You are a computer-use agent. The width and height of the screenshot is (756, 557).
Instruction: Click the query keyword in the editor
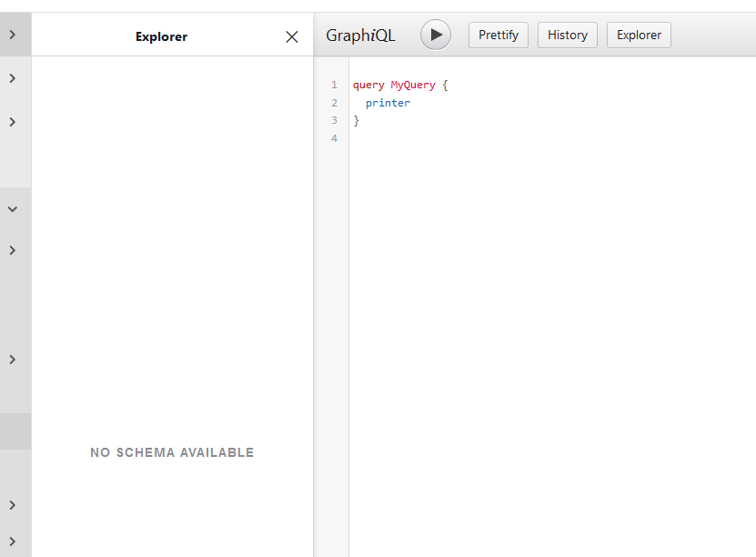368,85
